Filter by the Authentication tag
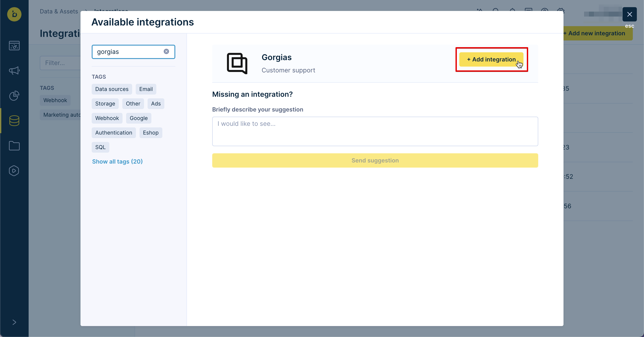The height and width of the screenshot is (337, 644). click(114, 133)
